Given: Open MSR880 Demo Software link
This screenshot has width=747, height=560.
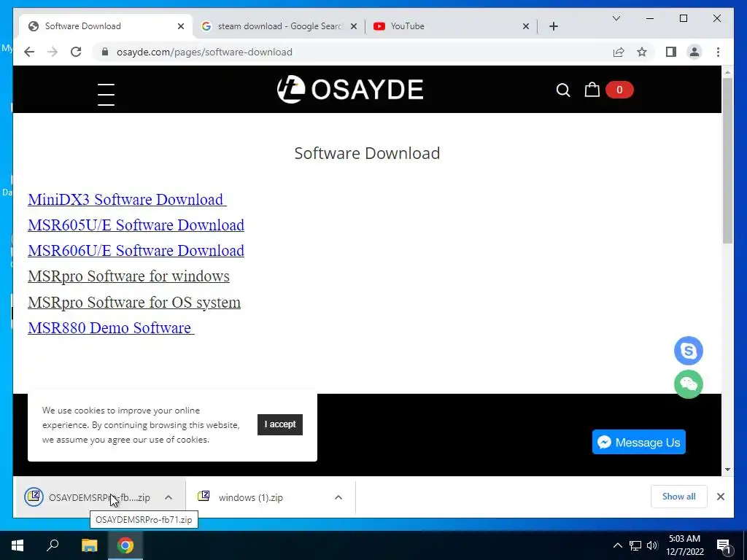Looking at the screenshot, I should click(111, 327).
